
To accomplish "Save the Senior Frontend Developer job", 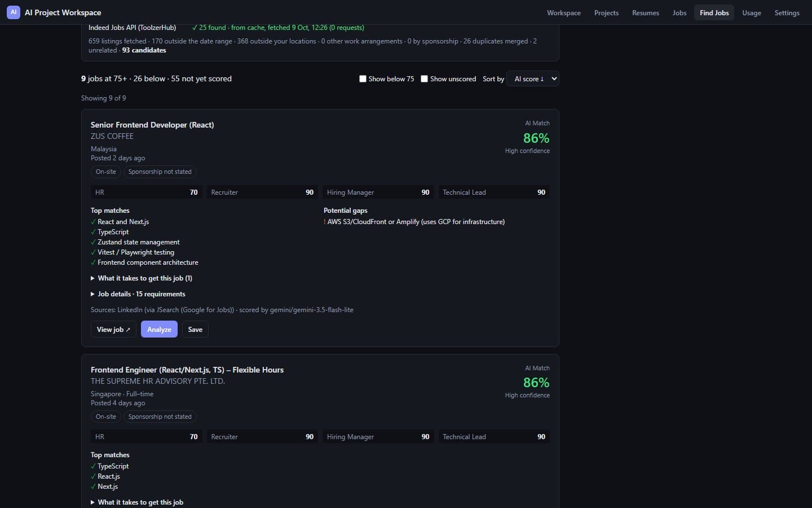I will 195,330.
